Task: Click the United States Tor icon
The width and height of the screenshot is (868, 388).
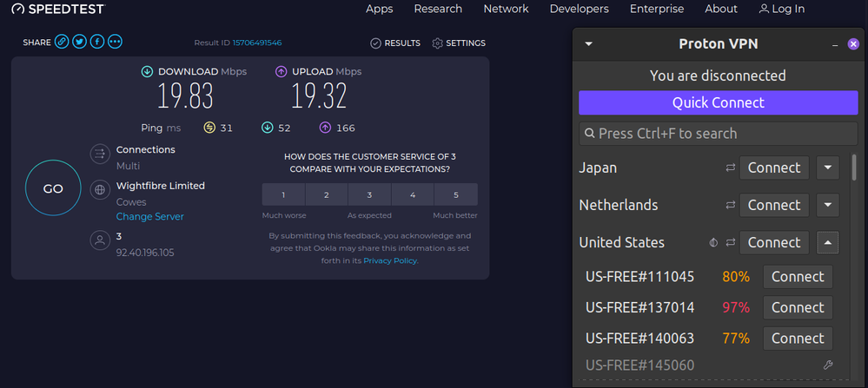Action: [x=713, y=243]
